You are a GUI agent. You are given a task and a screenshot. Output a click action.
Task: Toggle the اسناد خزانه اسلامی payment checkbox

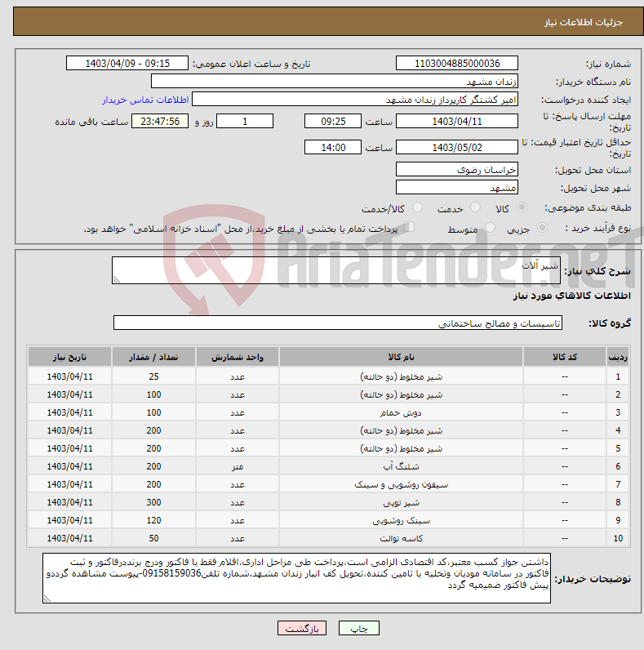click(409, 227)
